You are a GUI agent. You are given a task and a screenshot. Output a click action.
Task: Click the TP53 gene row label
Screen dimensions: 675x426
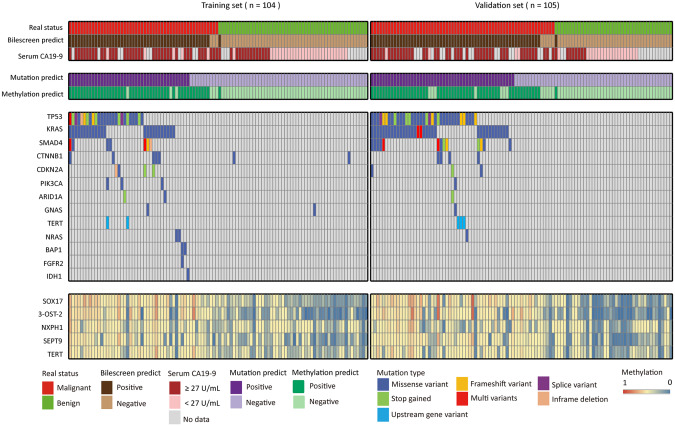point(18,118)
